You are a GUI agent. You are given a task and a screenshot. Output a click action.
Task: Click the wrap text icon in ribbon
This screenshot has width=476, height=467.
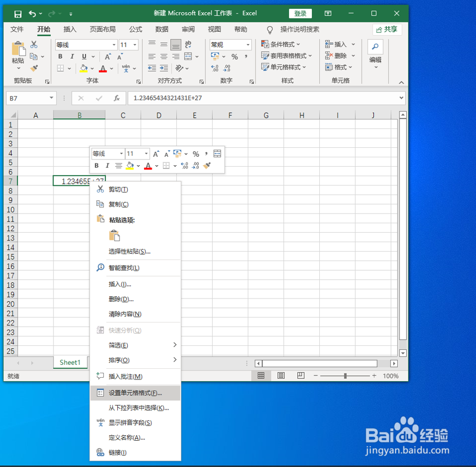[188, 45]
